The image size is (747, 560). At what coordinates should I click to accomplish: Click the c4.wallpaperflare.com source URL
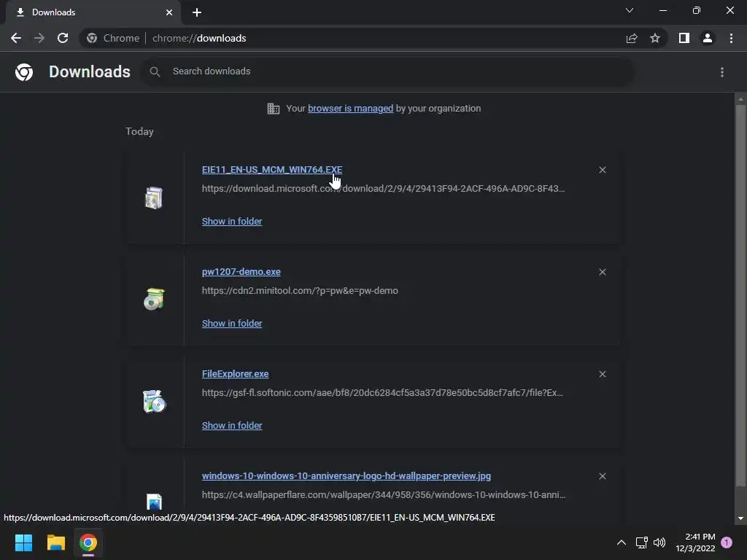tap(384, 495)
